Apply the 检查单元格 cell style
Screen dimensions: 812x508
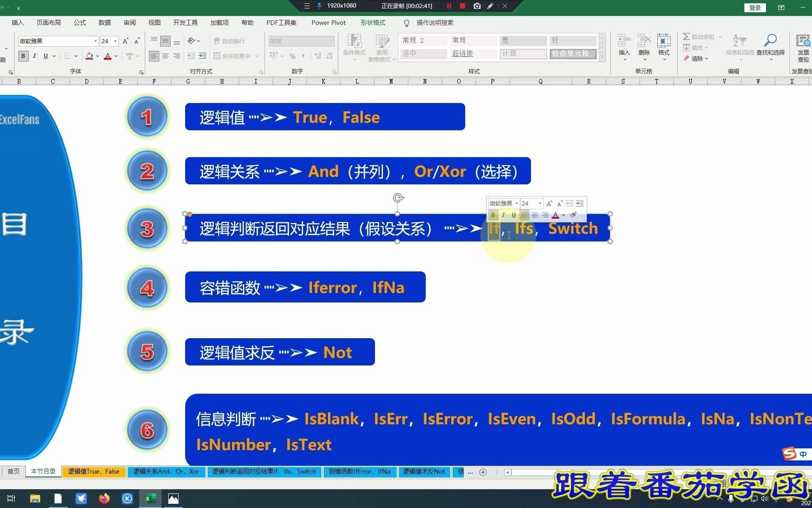coord(573,54)
